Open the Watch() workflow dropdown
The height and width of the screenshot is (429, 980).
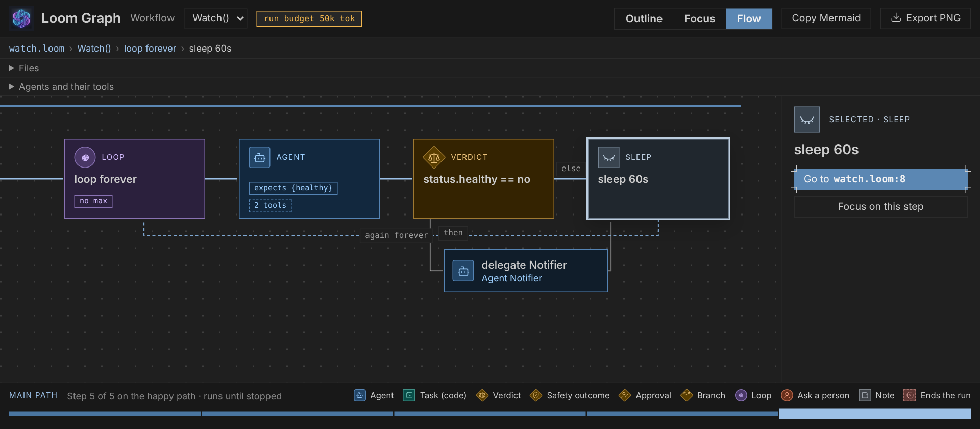pyautogui.click(x=215, y=18)
